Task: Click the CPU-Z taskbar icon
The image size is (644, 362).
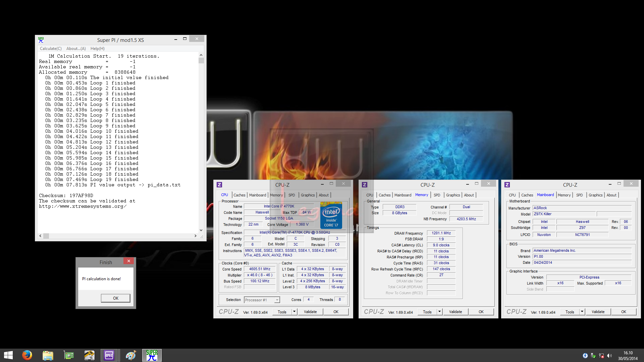Action: tap(109, 355)
